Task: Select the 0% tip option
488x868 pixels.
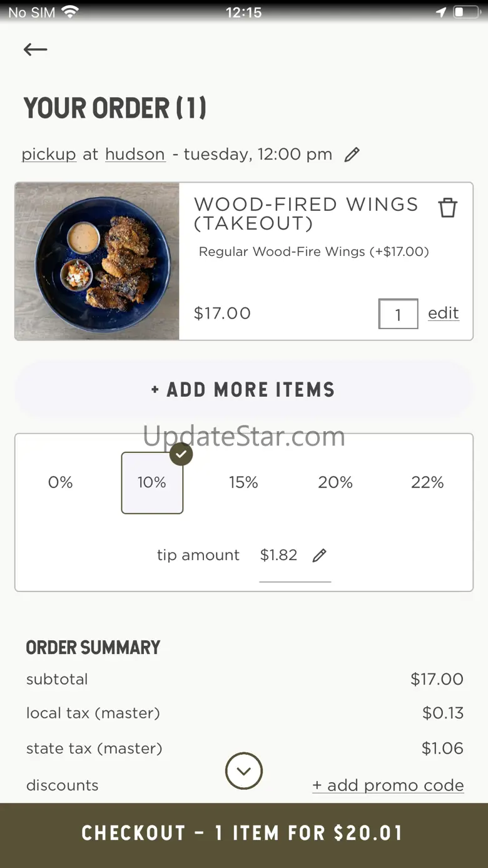Action: click(x=61, y=483)
